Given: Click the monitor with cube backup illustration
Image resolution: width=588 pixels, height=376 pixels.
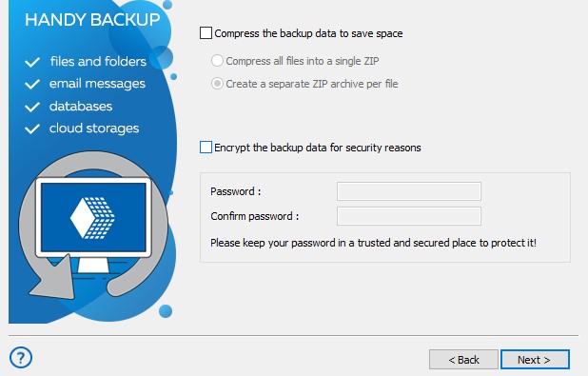Looking at the screenshot, I should 93,225.
